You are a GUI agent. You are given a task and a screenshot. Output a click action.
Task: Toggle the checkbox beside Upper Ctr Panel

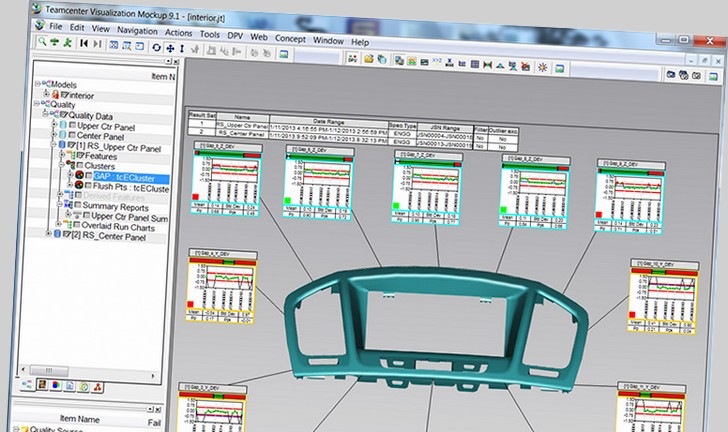click(x=72, y=125)
